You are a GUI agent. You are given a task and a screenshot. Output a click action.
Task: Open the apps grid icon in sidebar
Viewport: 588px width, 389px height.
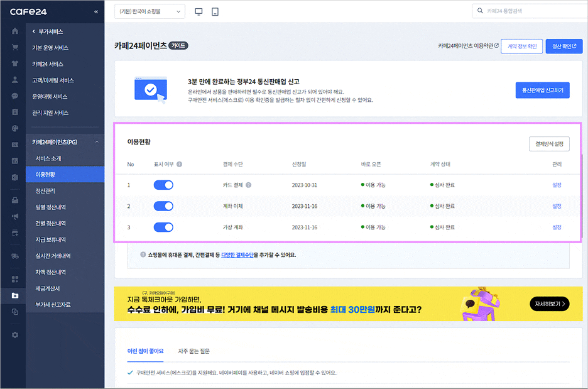15,279
